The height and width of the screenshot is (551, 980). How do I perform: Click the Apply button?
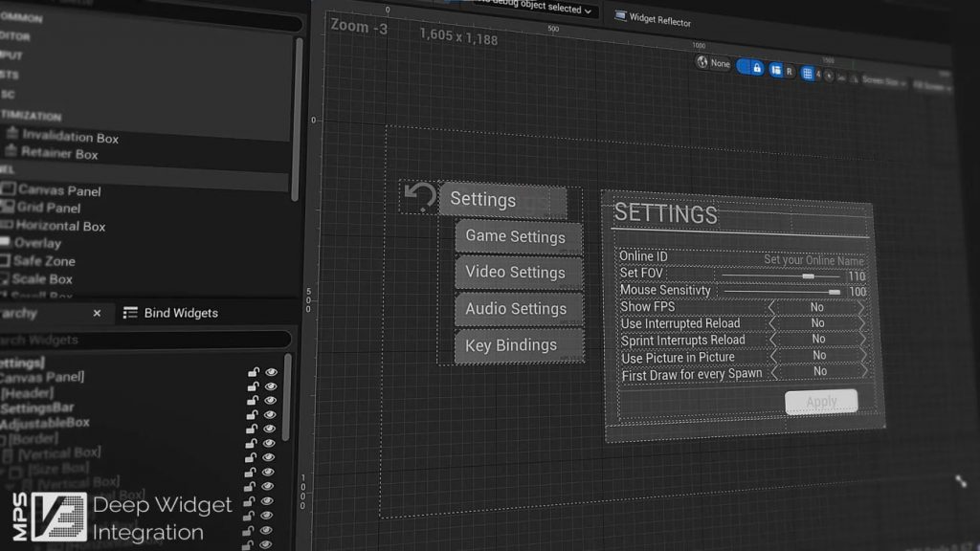click(x=821, y=402)
